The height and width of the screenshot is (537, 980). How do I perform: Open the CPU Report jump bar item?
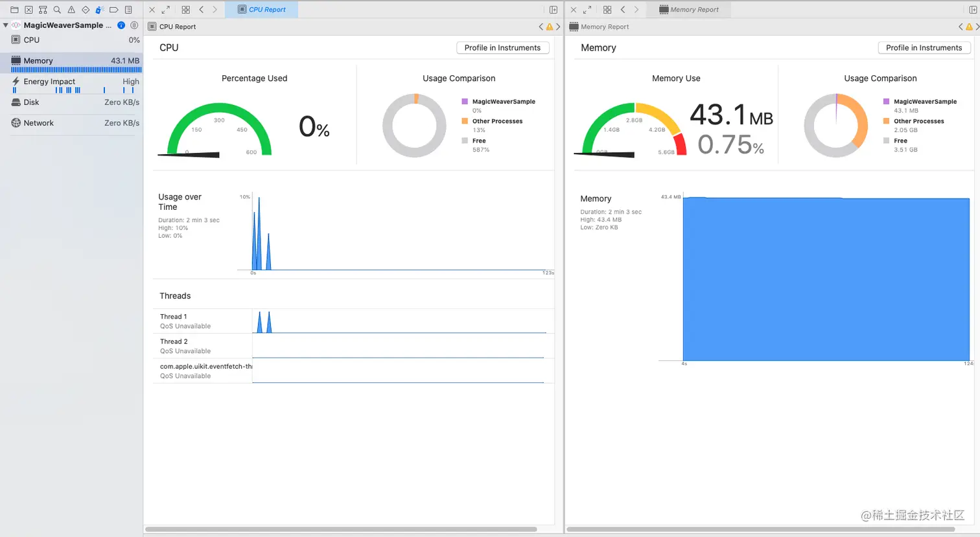pos(172,27)
